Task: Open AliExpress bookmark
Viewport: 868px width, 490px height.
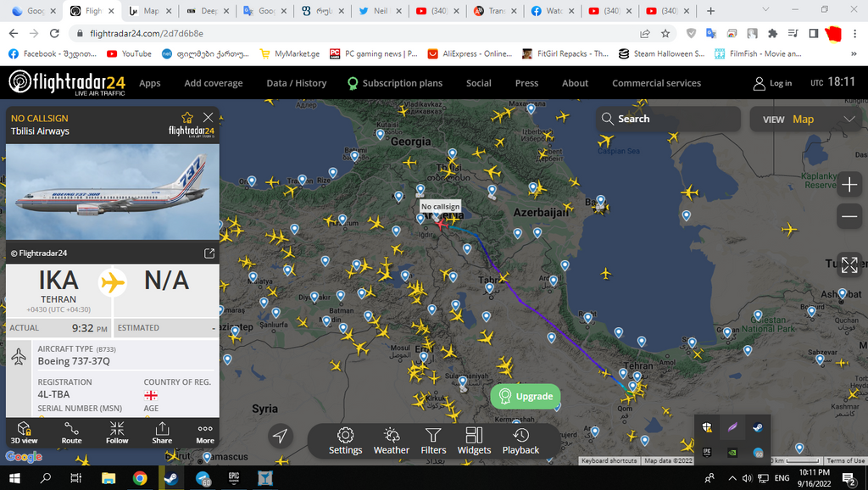Action: (x=470, y=53)
